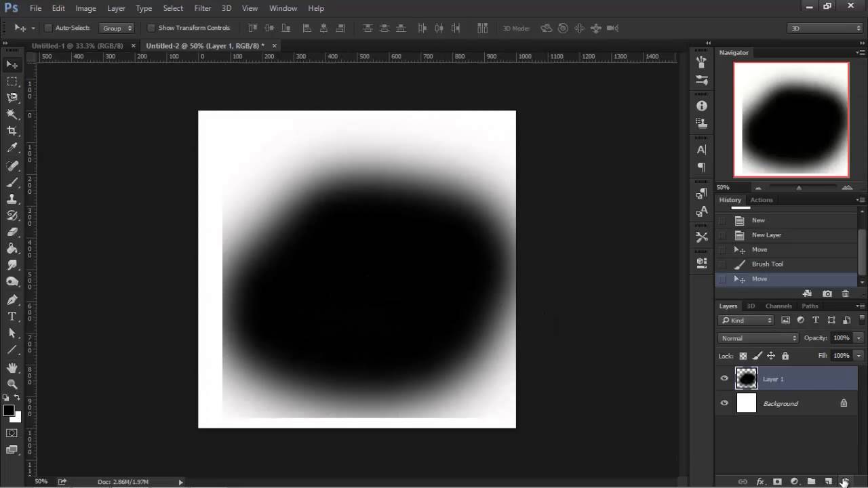Hide the Background layer eye icon
Viewport: 868px width, 488px height.
pos(724,403)
